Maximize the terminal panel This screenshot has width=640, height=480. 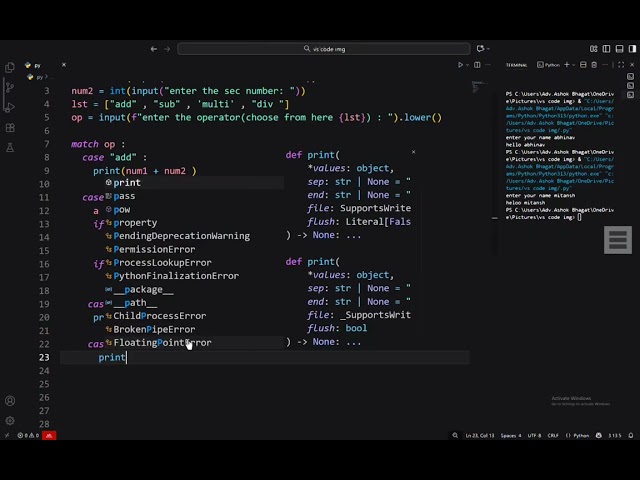tap(621, 65)
